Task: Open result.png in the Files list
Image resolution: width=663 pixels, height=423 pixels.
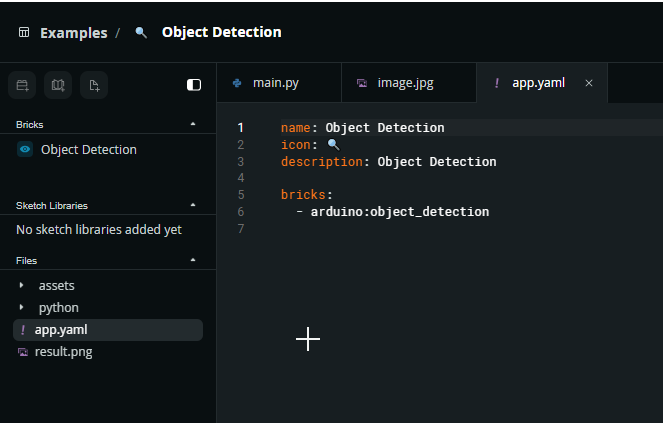Action: [x=108, y=352]
